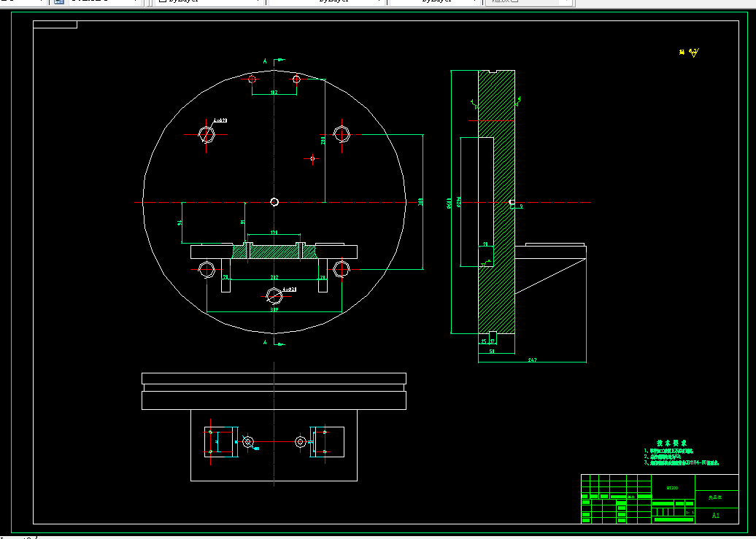Image resolution: width=756 pixels, height=539 pixels.
Task: Click the vertical 94 dimension text
Action: coord(180,222)
